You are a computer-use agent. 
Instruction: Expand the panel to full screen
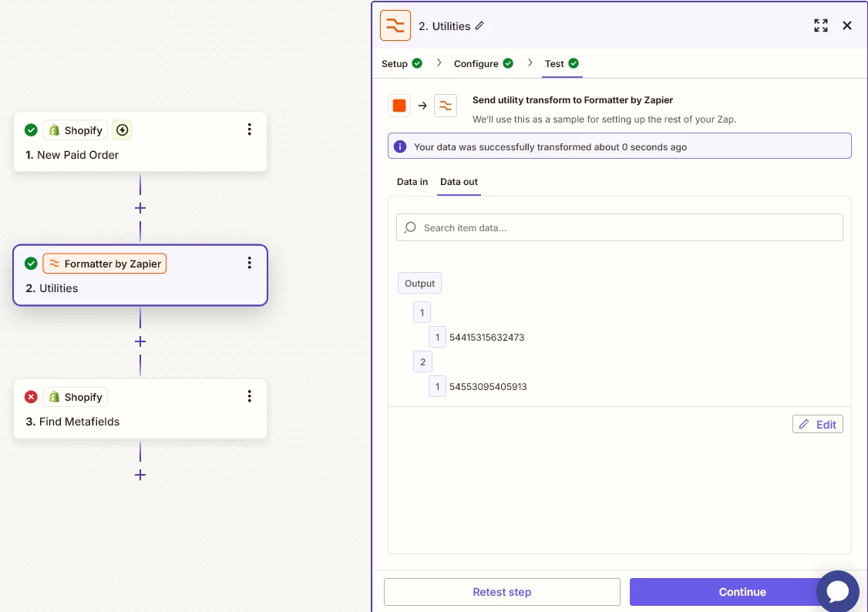(x=821, y=25)
